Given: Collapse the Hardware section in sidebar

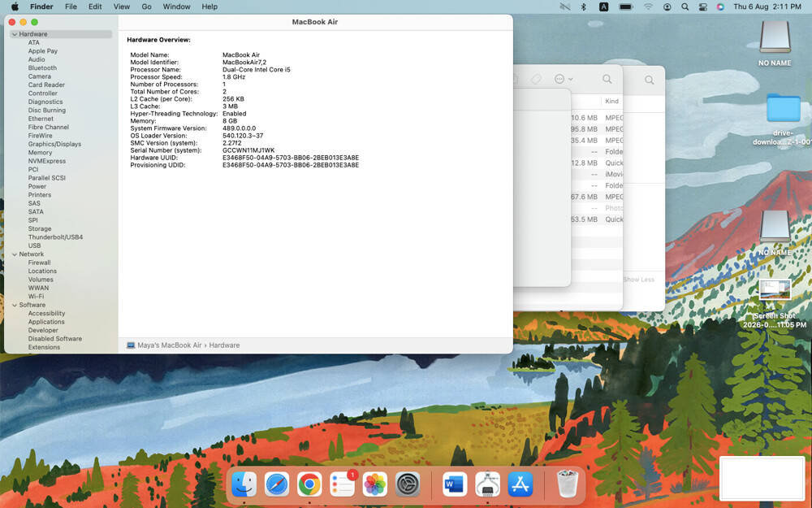Looking at the screenshot, I should (15, 34).
